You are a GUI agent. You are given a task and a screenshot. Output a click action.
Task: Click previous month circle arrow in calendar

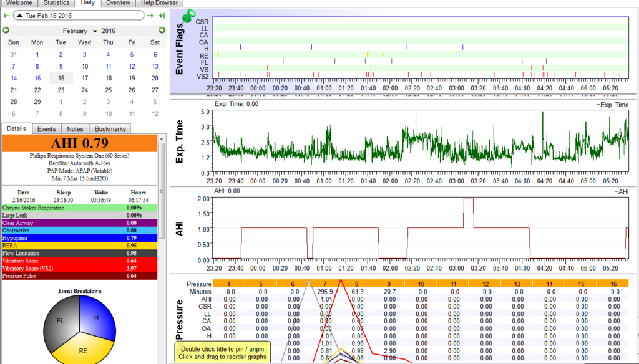pyautogui.click(x=6, y=31)
